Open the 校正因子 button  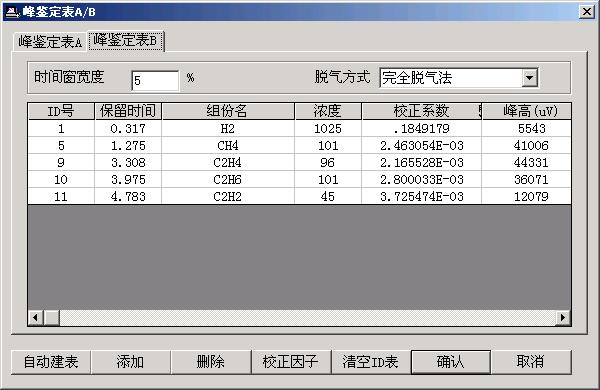pos(291,362)
